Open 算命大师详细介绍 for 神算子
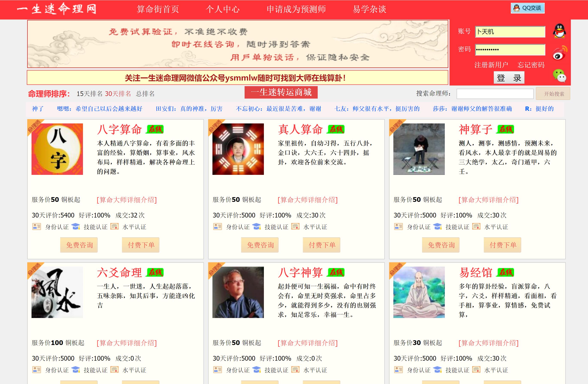The image size is (588, 384). (489, 200)
